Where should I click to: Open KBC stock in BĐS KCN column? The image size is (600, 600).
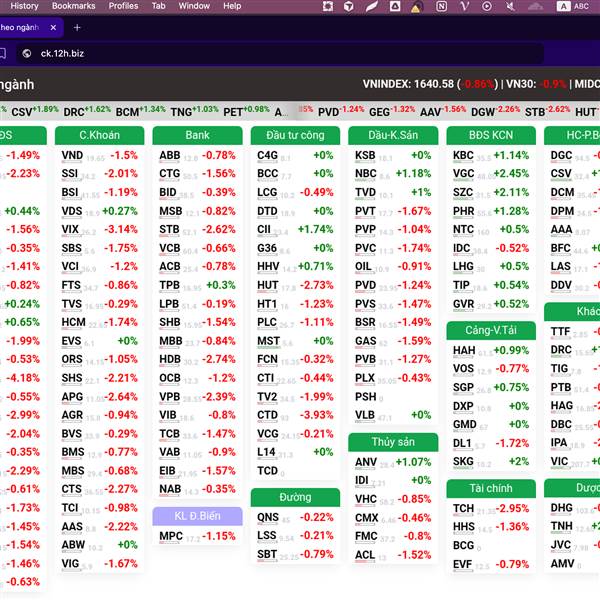(x=491, y=155)
